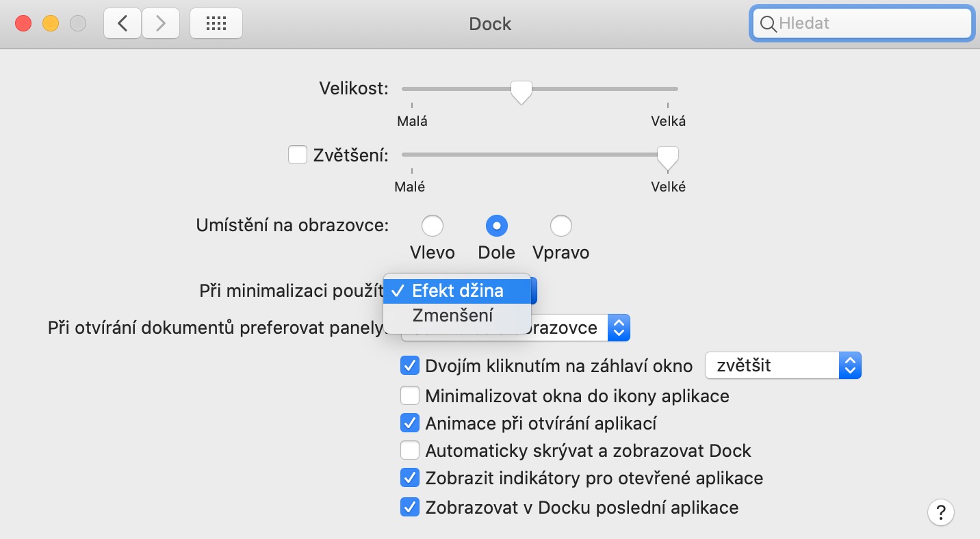The width and height of the screenshot is (980, 539).
Task: Select the Dole position radio button
Action: pos(496,226)
